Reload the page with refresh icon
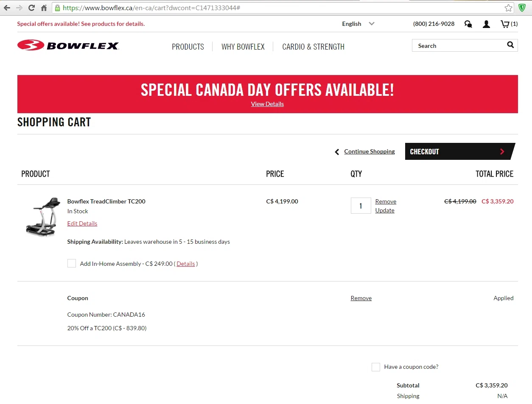 pos(31,8)
